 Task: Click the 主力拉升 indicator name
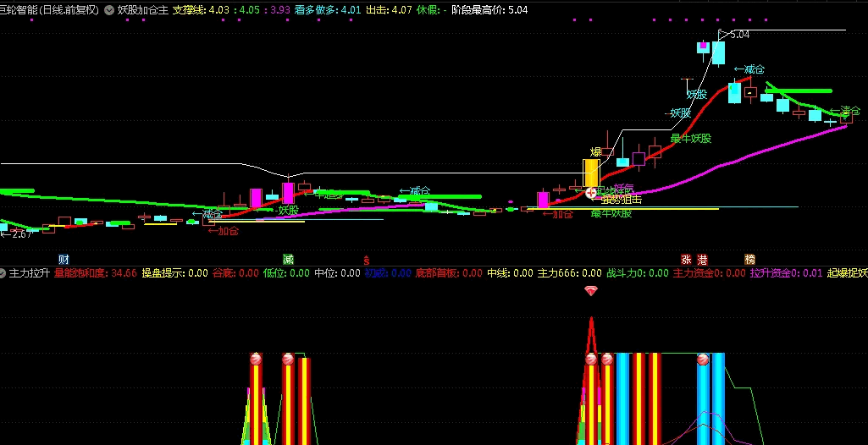[x=30, y=272]
